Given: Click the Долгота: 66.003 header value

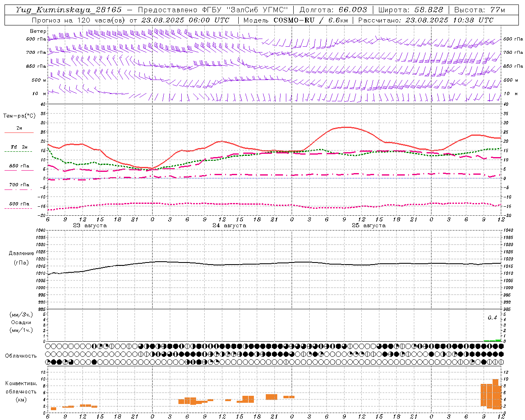Looking at the screenshot, I should click(x=333, y=10).
